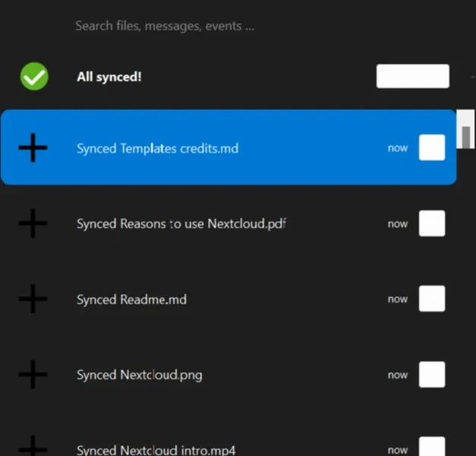Click the white button next to All synced!
Image resolution: width=476 pixels, height=456 pixels.
(413, 76)
